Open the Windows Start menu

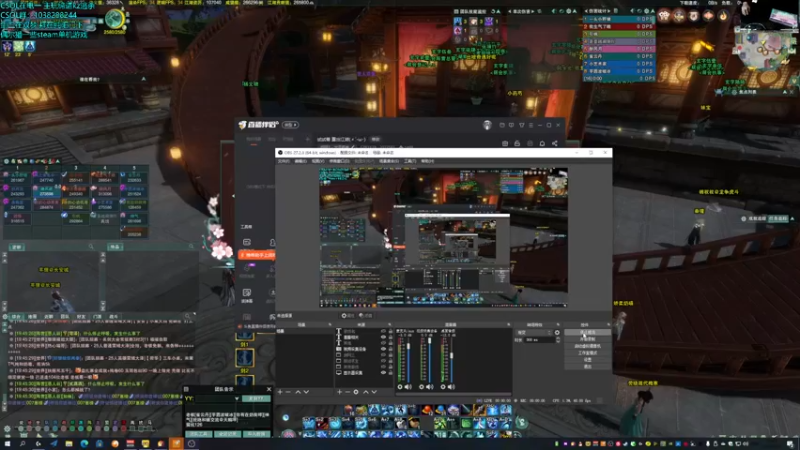click(7, 444)
